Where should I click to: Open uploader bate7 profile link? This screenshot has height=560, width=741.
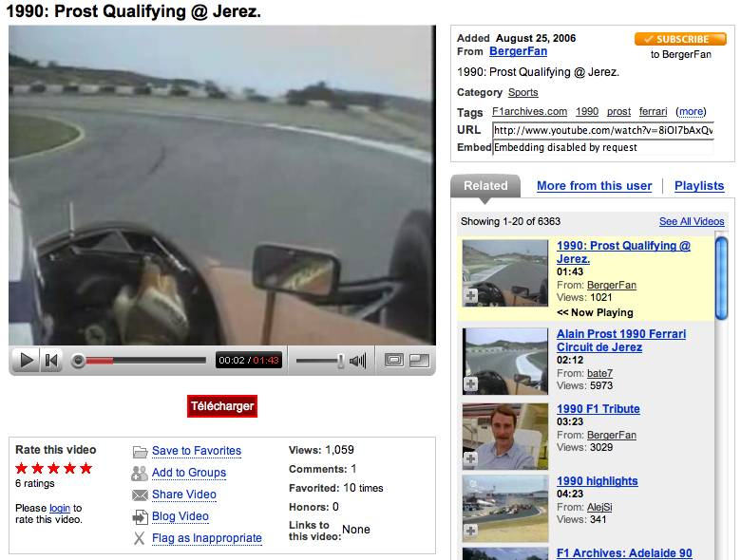(x=599, y=373)
